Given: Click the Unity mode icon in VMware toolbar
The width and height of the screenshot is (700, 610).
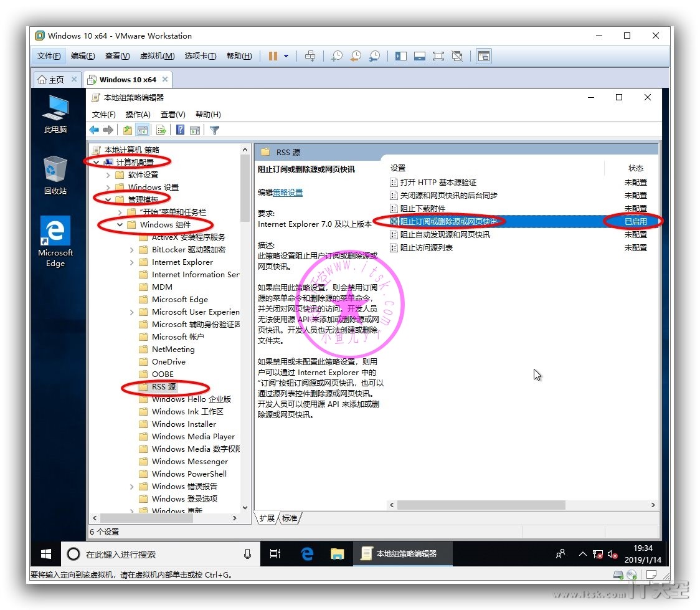Looking at the screenshot, I should [457, 56].
